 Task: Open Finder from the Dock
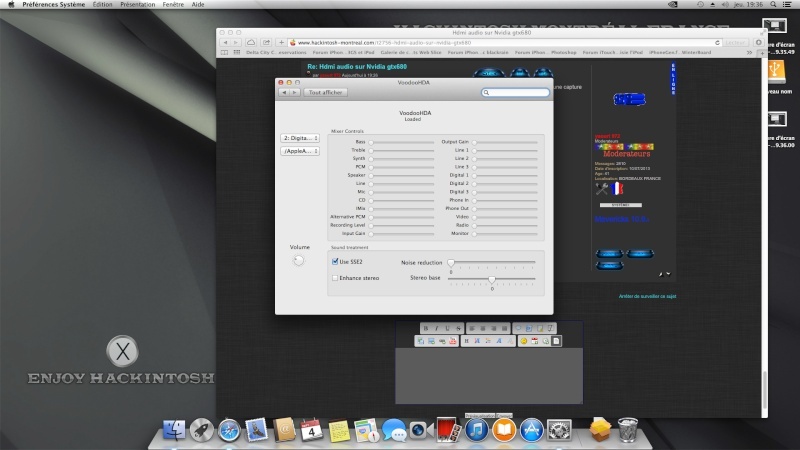tap(174, 430)
